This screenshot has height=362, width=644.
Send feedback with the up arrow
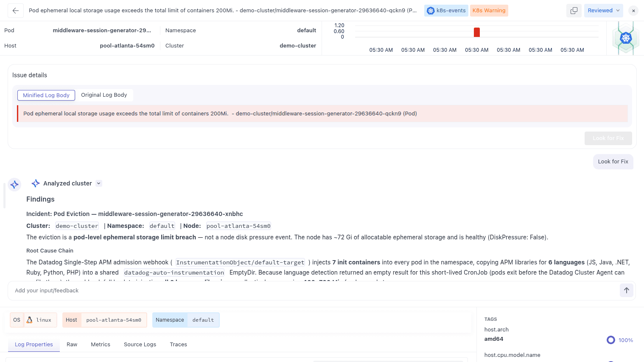(x=627, y=291)
